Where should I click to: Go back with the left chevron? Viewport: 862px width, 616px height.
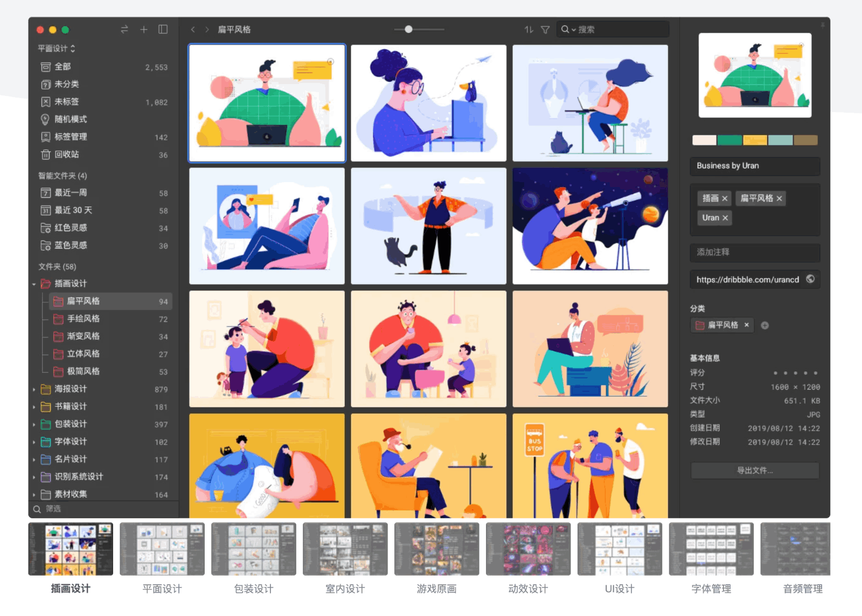point(193,30)
